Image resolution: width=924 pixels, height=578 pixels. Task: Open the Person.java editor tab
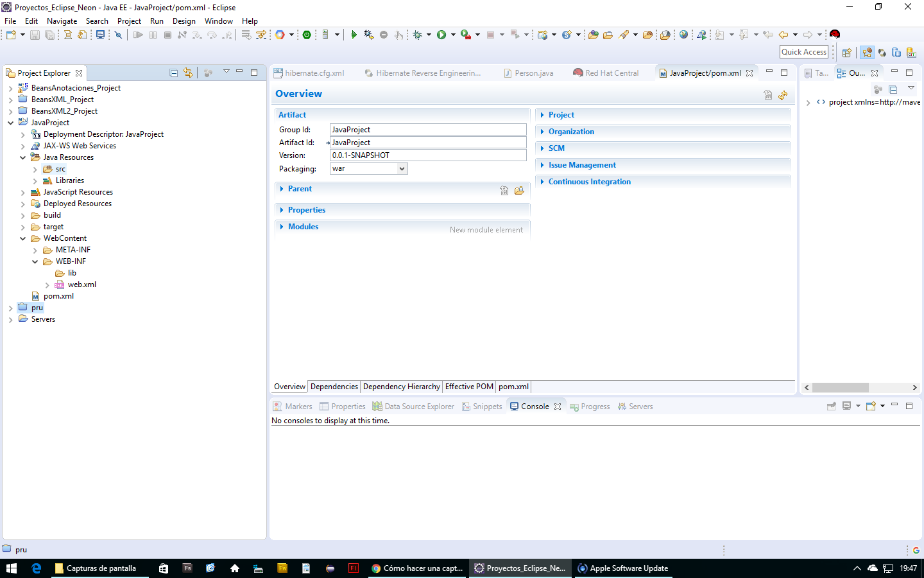tap(529, 73)
